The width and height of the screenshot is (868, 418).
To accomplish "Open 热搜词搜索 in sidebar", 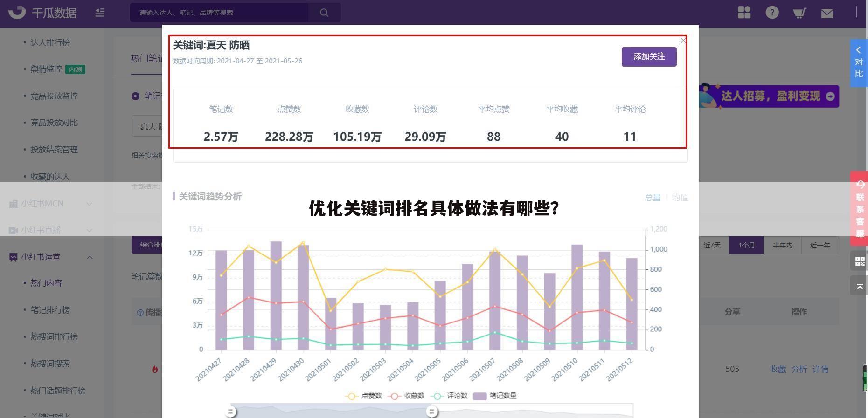I will click(50, 363).
